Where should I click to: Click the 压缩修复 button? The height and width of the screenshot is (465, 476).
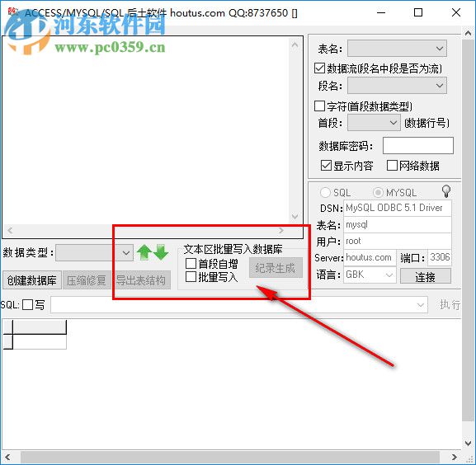click(87, 280)
